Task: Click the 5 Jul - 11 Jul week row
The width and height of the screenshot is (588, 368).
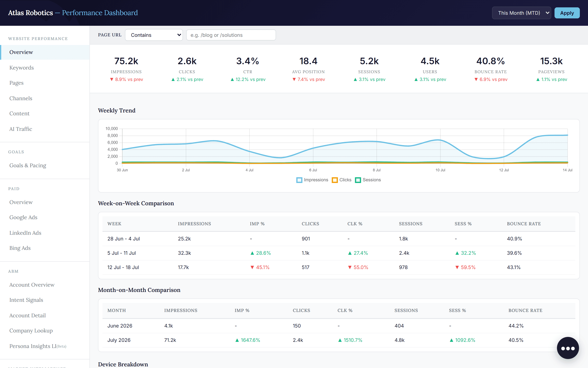Action: (339, 253)
